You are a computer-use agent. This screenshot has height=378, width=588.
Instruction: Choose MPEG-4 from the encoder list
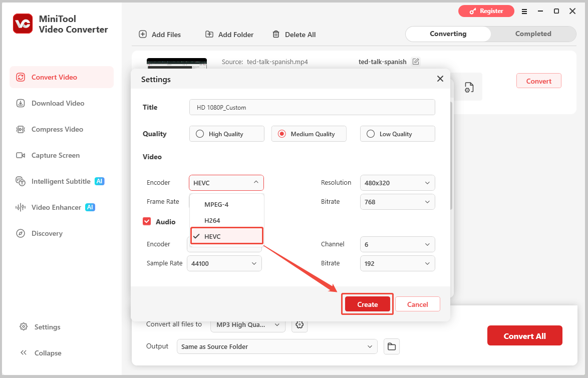(226, 204)
